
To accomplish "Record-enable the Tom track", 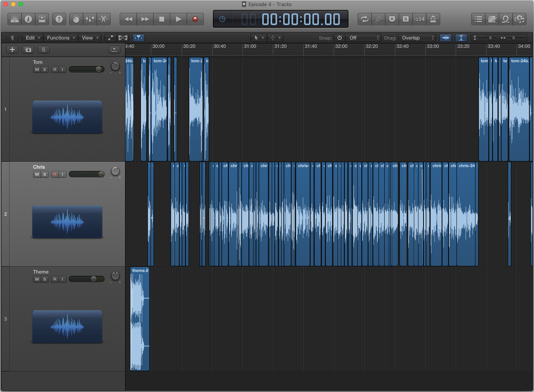I will point(55,70).
